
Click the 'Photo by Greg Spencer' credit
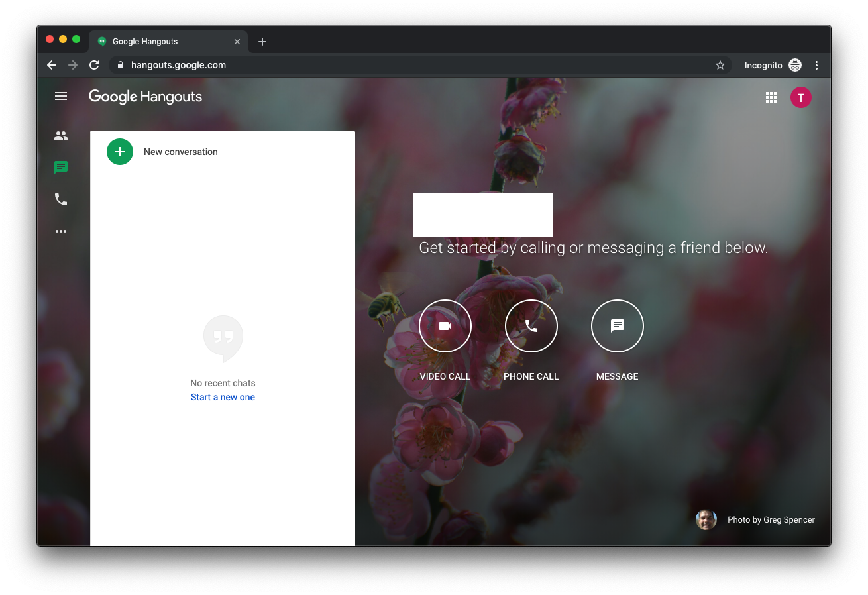click(x=771, y=519)
